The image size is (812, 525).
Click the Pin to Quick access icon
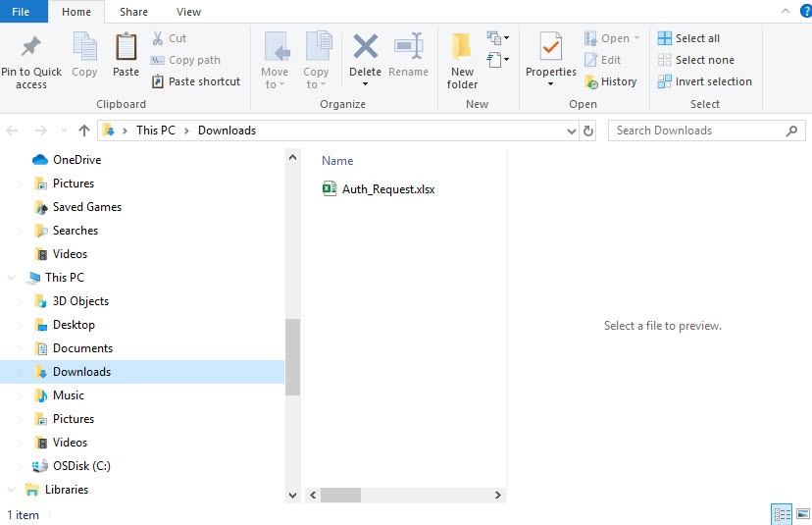31,47
